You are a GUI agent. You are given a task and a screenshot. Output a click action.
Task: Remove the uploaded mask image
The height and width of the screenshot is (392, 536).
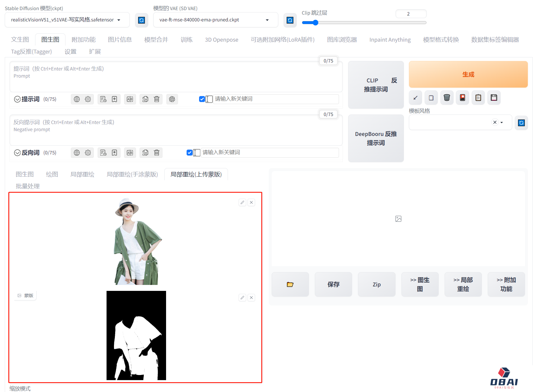[251, 298]
